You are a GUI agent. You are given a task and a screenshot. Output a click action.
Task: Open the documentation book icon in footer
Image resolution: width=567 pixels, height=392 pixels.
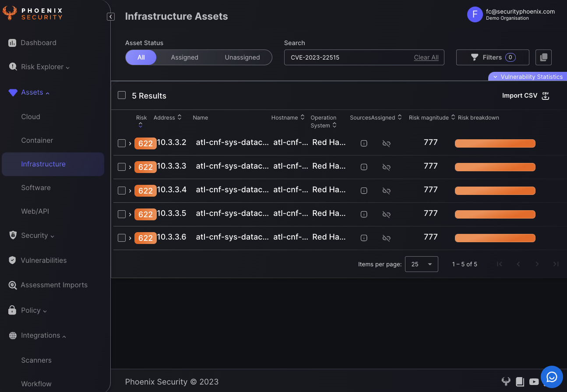520,382
